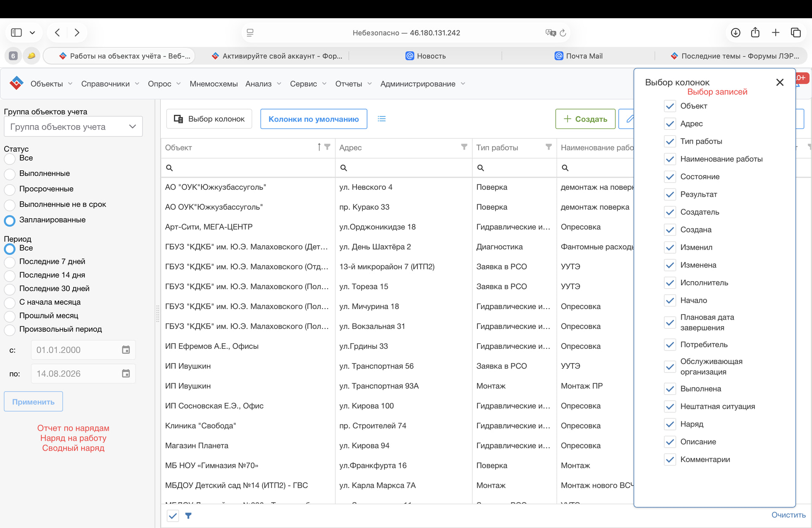Open a new tab with plus icon
This screenshot has height=528, width=812.
point(776,33)
